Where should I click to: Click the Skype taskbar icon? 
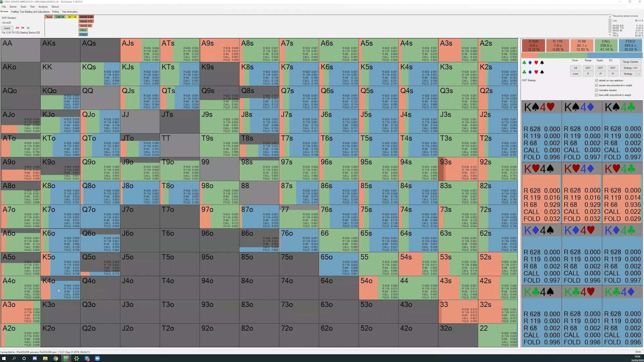(87, 358)
